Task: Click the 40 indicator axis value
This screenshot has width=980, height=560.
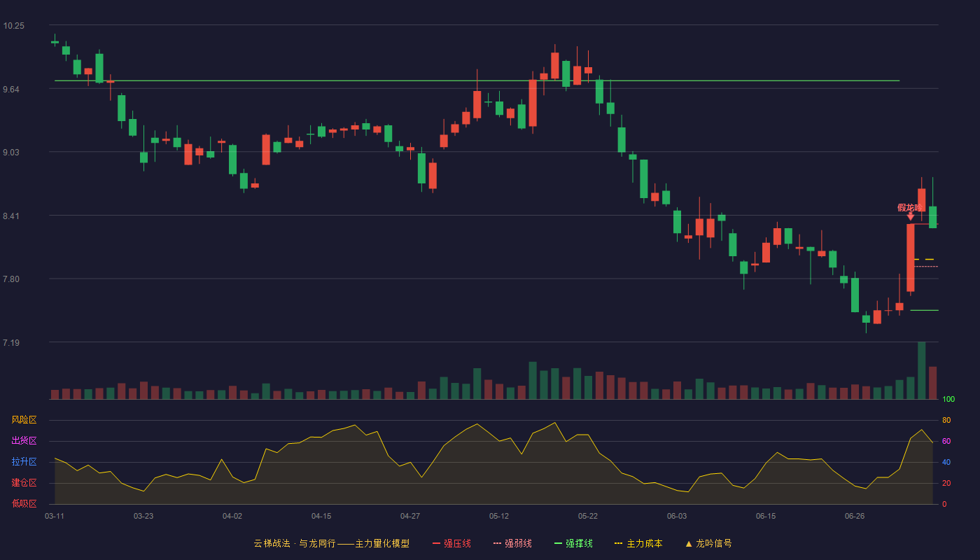Action: (946, 462)
